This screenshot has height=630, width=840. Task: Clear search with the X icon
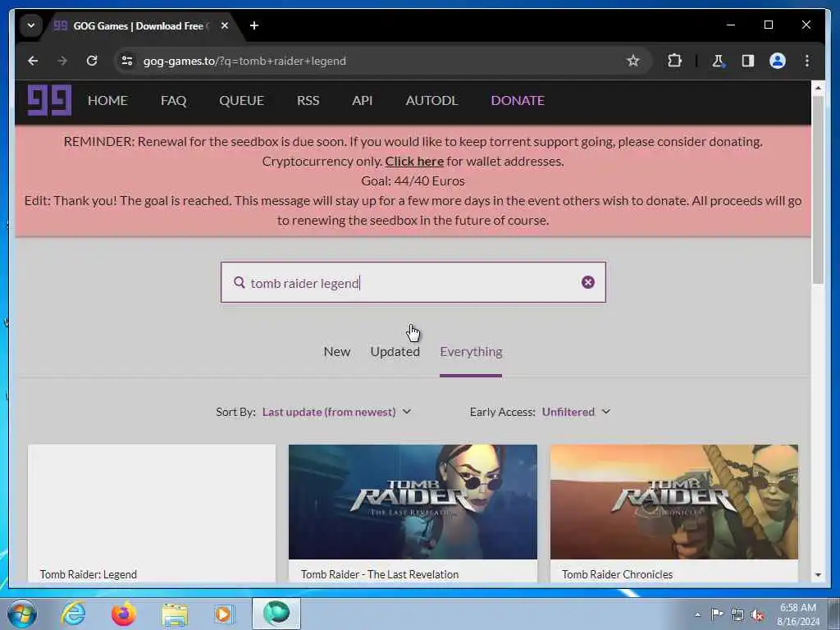(x=587, y=282)
